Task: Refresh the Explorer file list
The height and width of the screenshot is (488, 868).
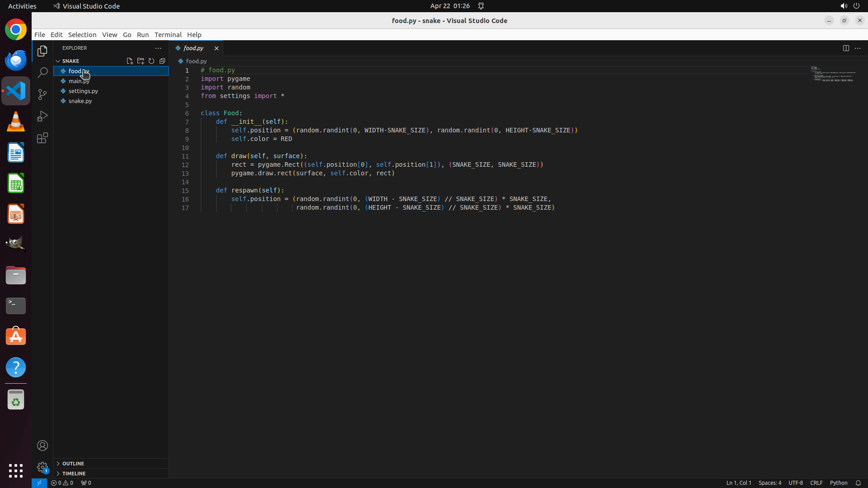Action: (x=151, y=61)
